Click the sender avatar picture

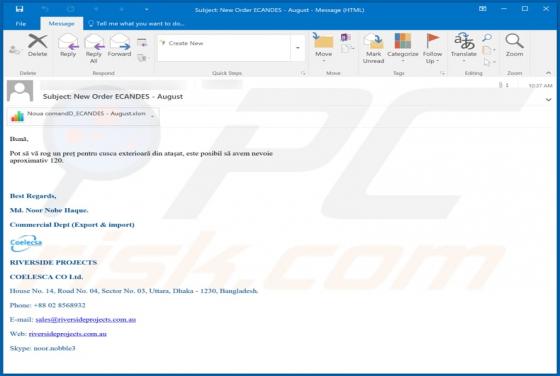20,91
